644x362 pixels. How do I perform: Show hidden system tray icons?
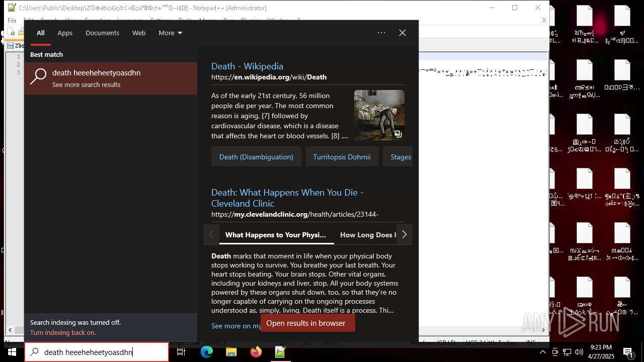(543, 352)
